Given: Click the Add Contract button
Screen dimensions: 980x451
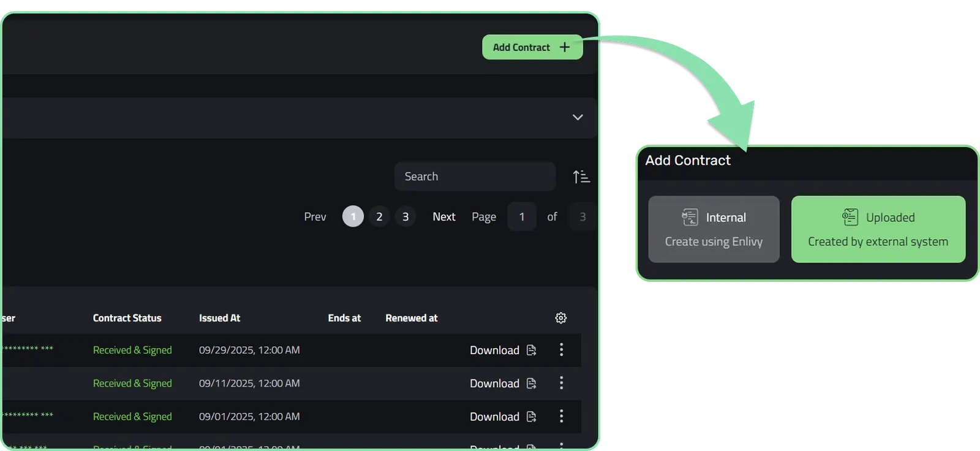Looking at the screenshot, I should 532,47.
